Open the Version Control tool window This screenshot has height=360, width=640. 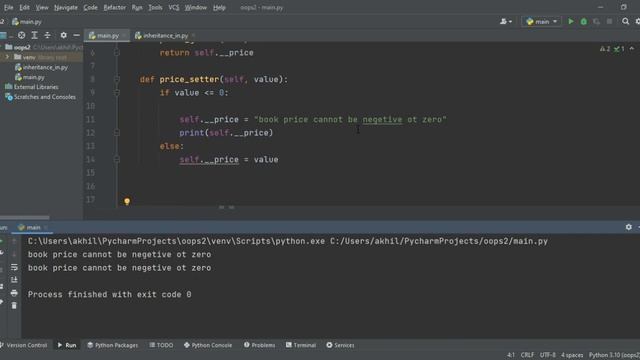point(24,345)
